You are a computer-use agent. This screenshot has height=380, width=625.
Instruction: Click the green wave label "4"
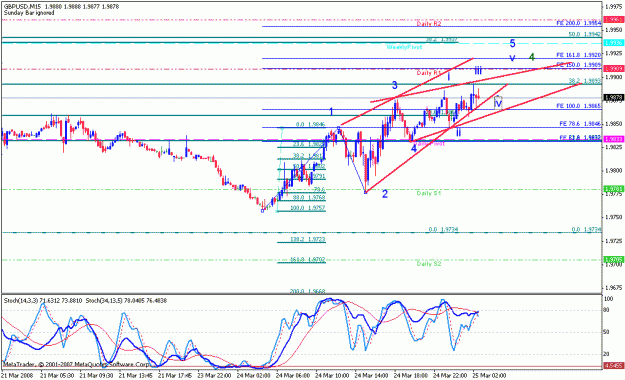[x=532, y=57]
